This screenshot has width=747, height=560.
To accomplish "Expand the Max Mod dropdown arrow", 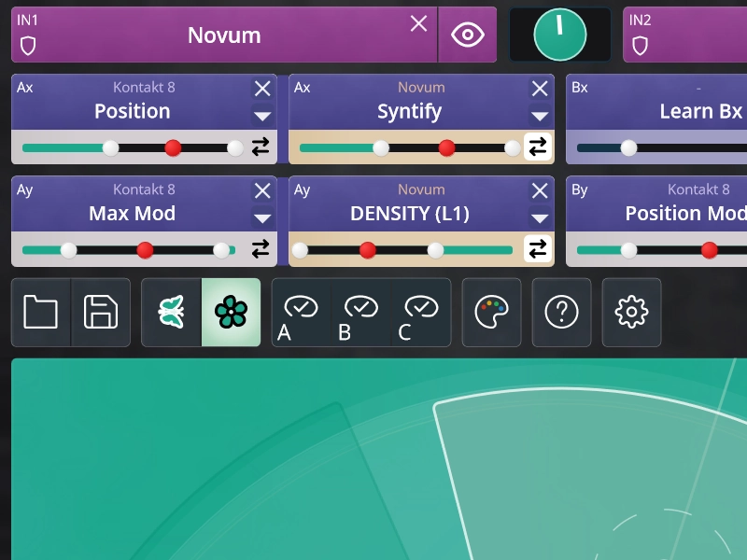I will point(262,218).
